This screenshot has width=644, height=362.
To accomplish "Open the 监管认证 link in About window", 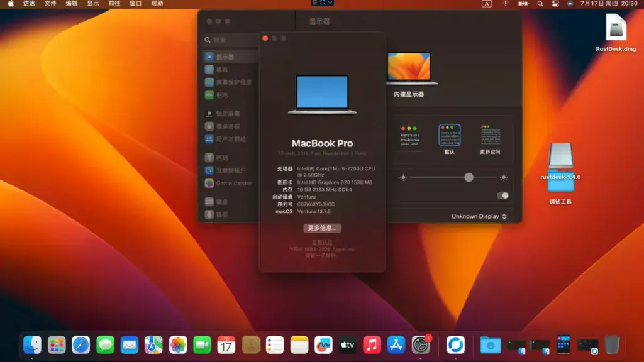I will pyautogui.click(x=322, y=242).
